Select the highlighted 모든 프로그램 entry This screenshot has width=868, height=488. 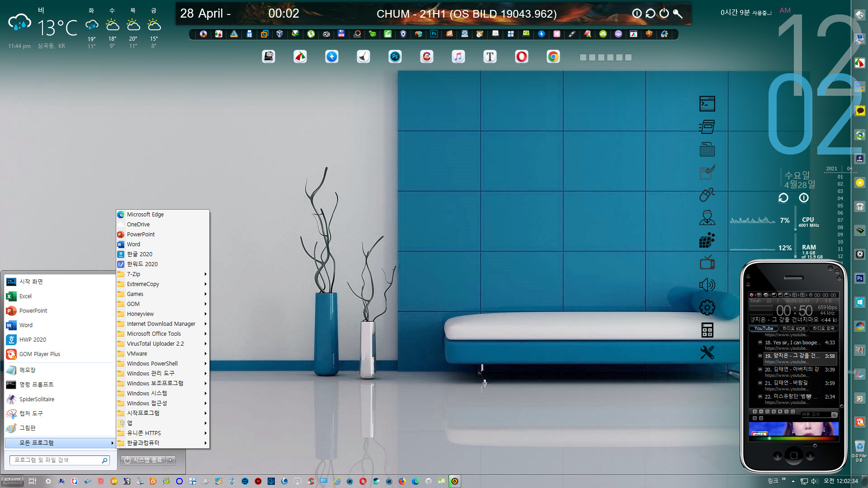pyautogui.click(x=60, y=443)
